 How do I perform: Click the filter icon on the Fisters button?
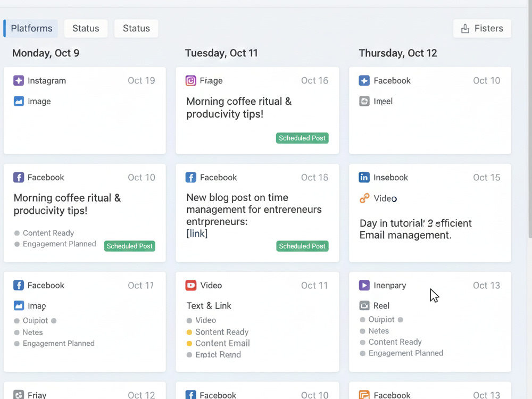click(x=465, y=29)
